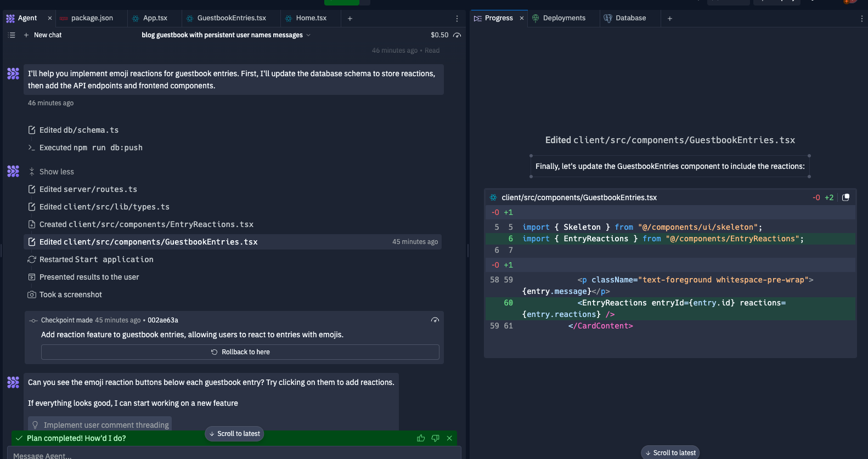This screenshot has width=868, height=459.
Task: Open Edited db/schema.ts step
Action: click(74, 130)
